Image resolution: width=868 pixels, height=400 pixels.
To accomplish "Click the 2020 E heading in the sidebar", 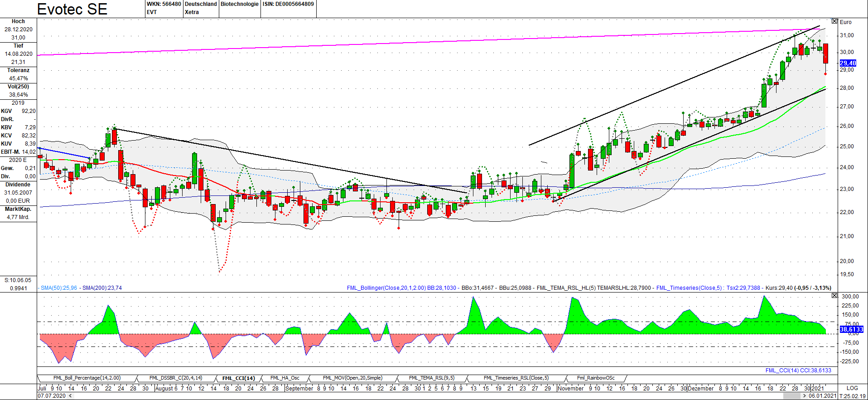I will coord(18,160).
